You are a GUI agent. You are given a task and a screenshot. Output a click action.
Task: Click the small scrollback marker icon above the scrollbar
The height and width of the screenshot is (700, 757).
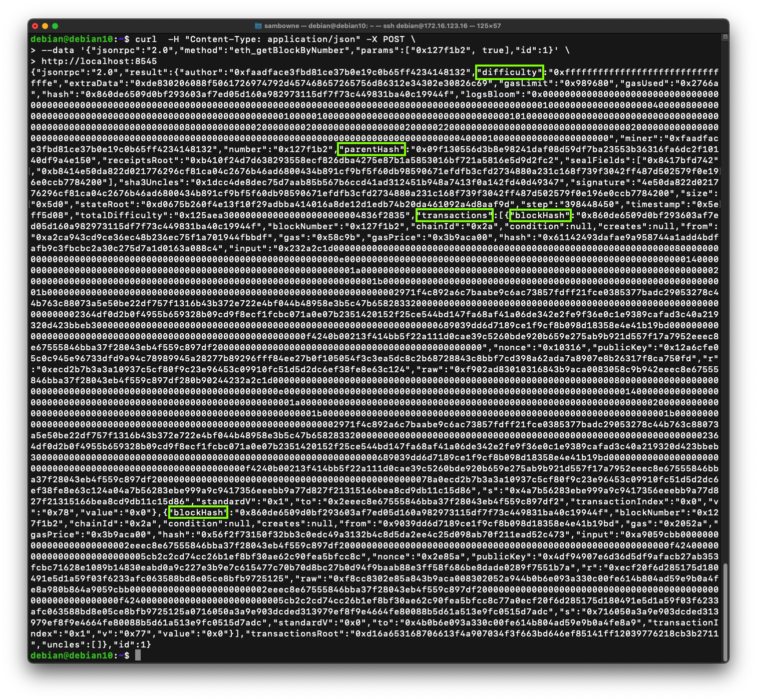pyautogui.click(x=724, y=37)
